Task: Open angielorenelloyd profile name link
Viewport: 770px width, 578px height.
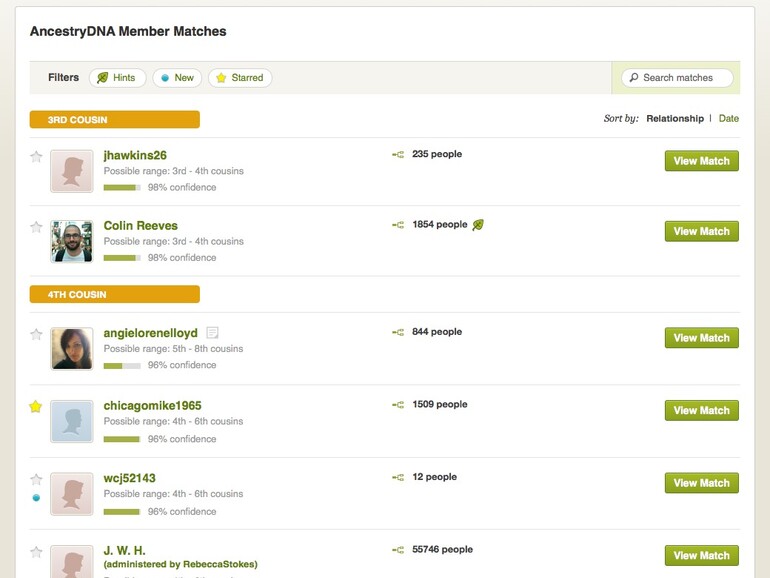Action: pos(150,333)
